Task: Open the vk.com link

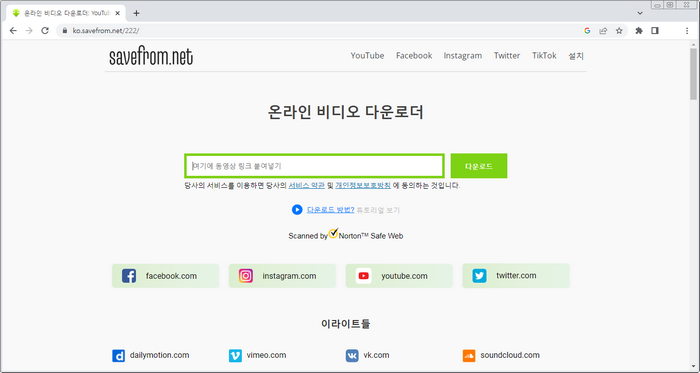Action: tap(376, 355)
